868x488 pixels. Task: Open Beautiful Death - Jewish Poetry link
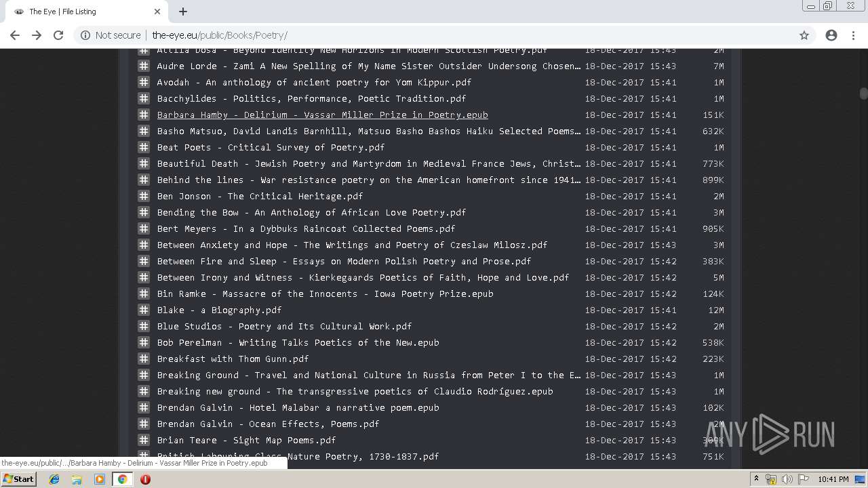369,163
